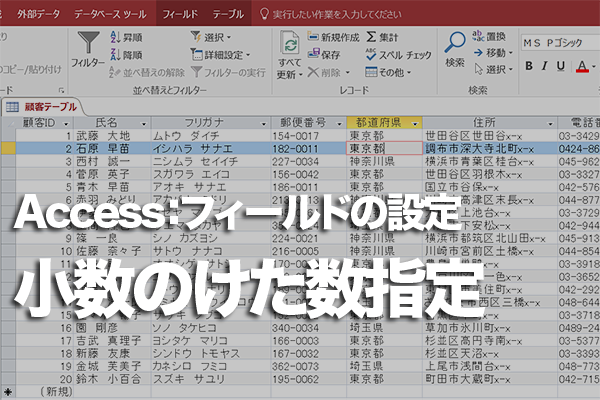Screen dimensions: 600x400
Task: Open 詳細設定 advanced filter options
Action: coord(220,55)
